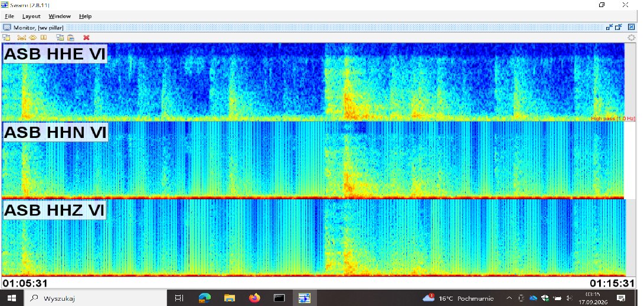
Task: Restore down the Swarm main window
Action: point(602,5)
